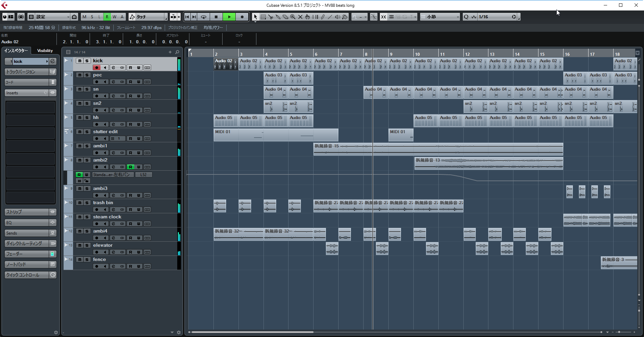Toggle the Cycle loop button
The height and width of the screenshot is (337, 644).
tap(204, 17)
